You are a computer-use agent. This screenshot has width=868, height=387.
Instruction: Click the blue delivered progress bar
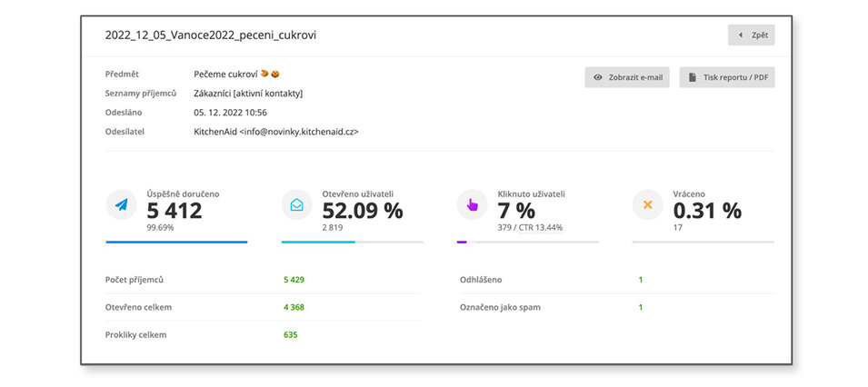[176, 243]
